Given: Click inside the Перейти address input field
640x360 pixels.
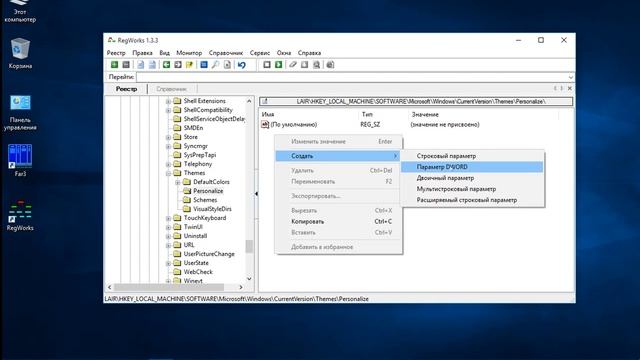Looking at the screenshot, I should [352, 77].
